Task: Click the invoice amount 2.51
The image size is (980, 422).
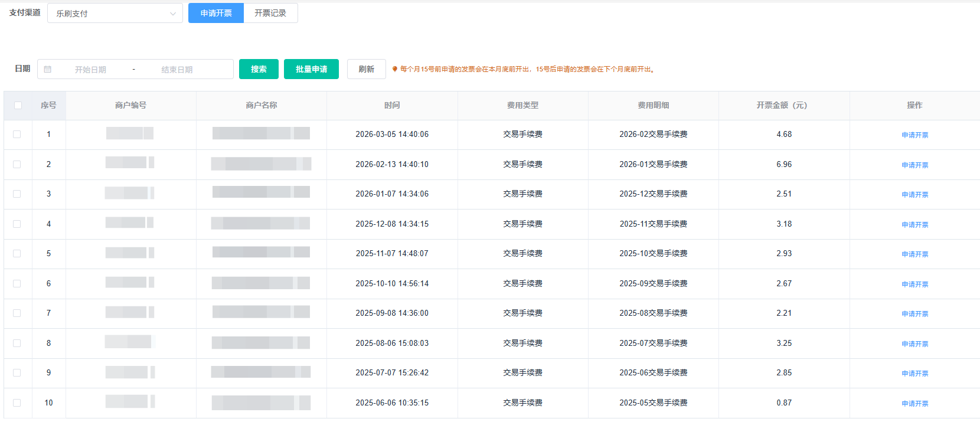Action: tap(784, 194)
